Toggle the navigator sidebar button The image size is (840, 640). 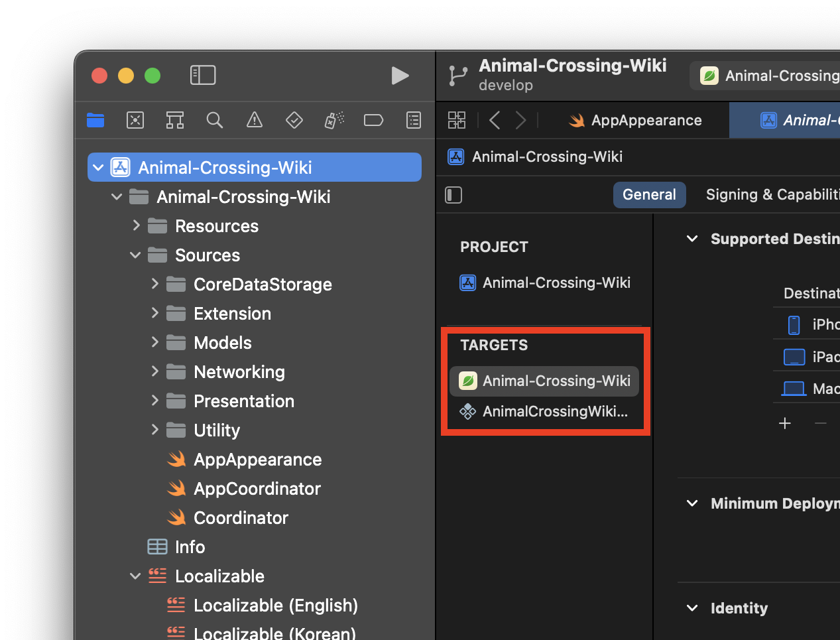coord(203,75)
